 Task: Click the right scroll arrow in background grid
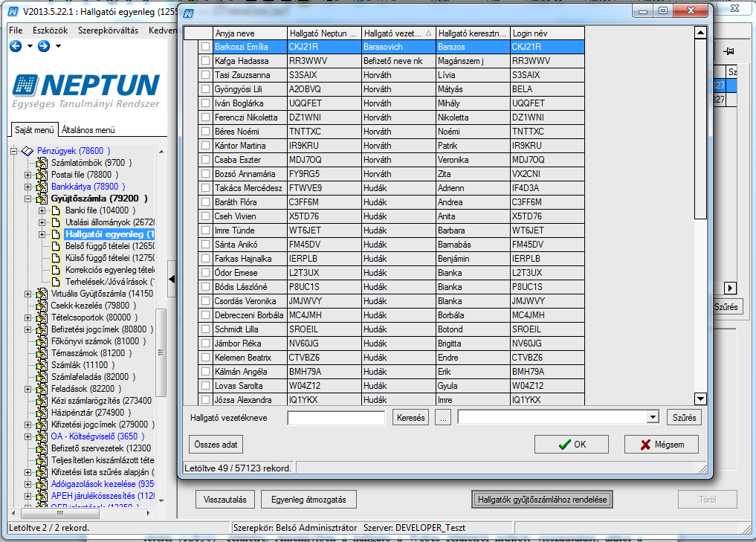pyautogui.click(x=731, y=288)
